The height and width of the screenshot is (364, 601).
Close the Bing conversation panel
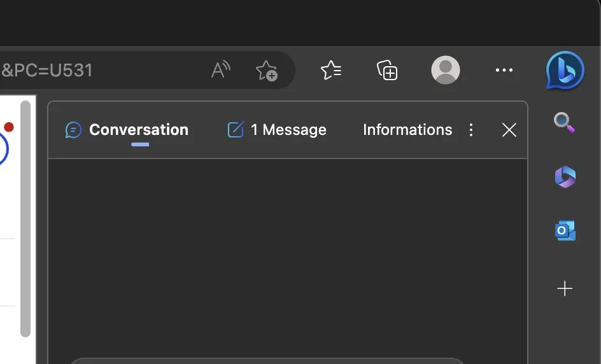click(x=509, y=130)
